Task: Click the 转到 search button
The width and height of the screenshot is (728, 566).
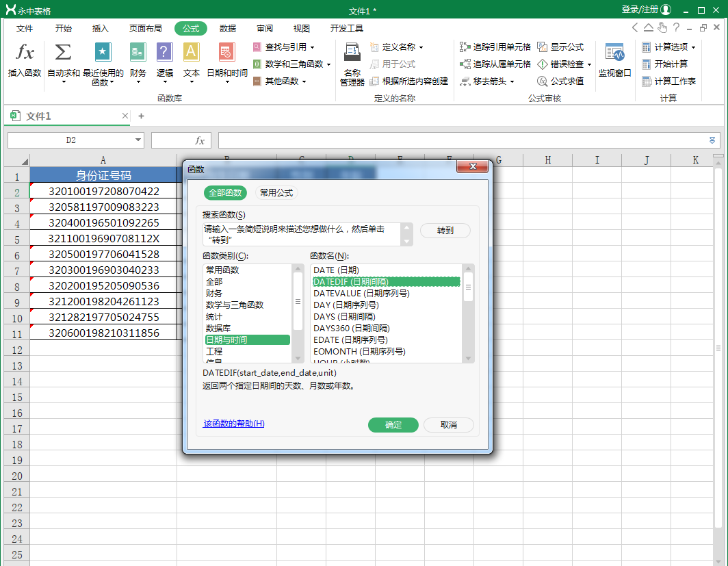Action: [445, 230]
